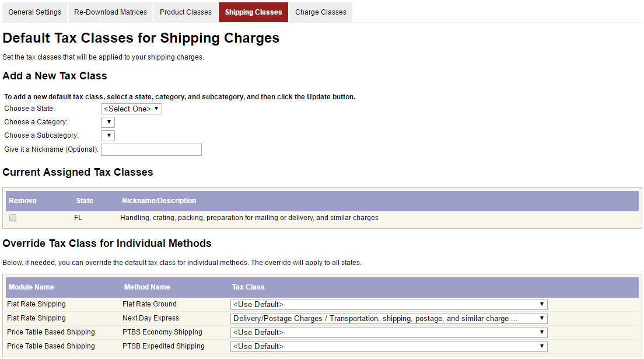Open PTSB Expedited Shipping tax class dropdown

click(x=388, y=346)
